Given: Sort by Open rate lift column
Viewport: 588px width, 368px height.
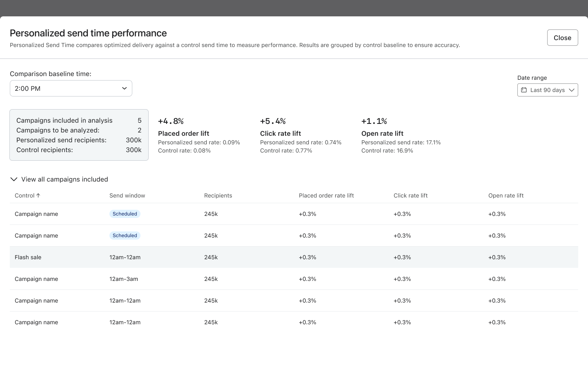Looking at the screenshot, I should click(506, 195).
